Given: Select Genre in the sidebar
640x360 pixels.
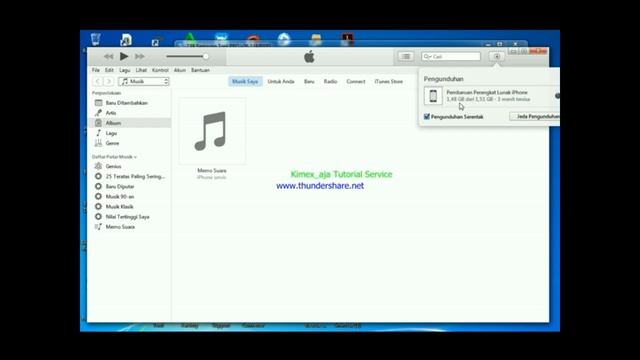Looking at the screenshot, I should point(129,143).
